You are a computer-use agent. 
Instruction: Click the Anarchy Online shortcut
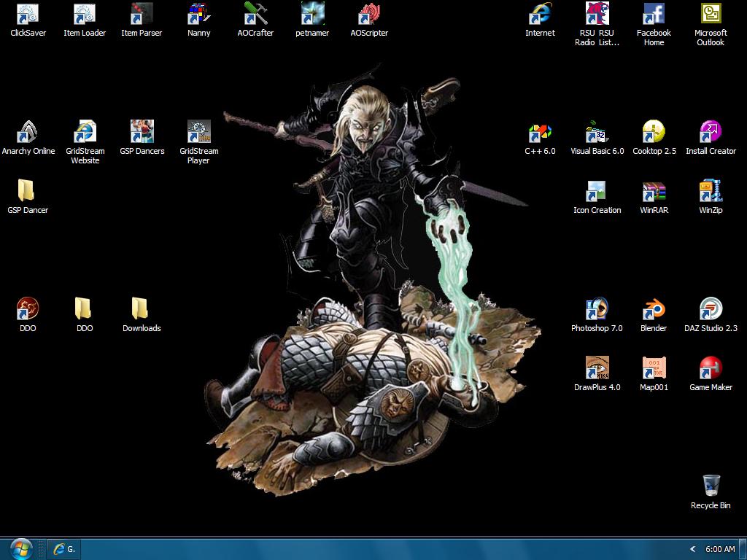28,133
